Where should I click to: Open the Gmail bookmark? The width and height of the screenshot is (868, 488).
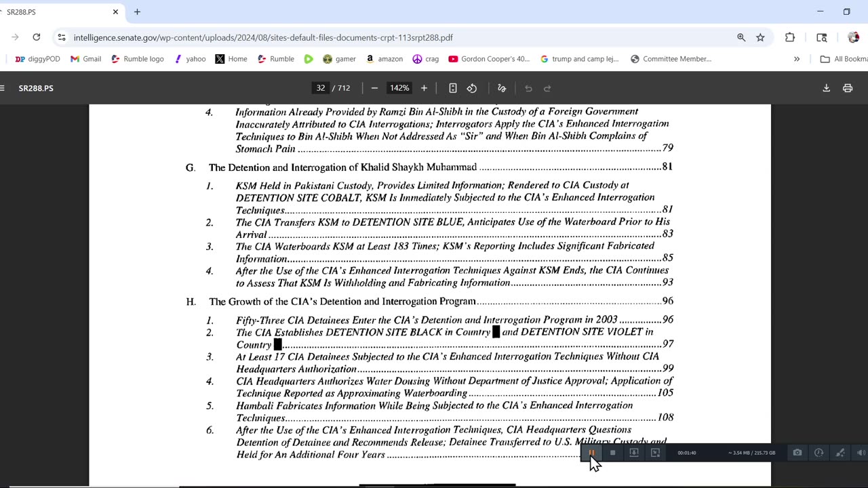pos(85,59)
